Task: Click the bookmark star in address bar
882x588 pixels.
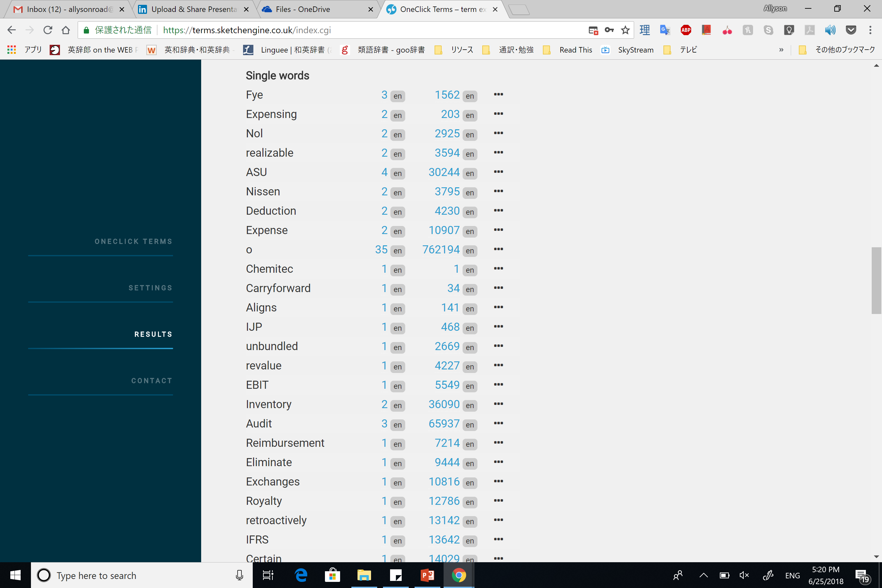Action: (625, 30)
